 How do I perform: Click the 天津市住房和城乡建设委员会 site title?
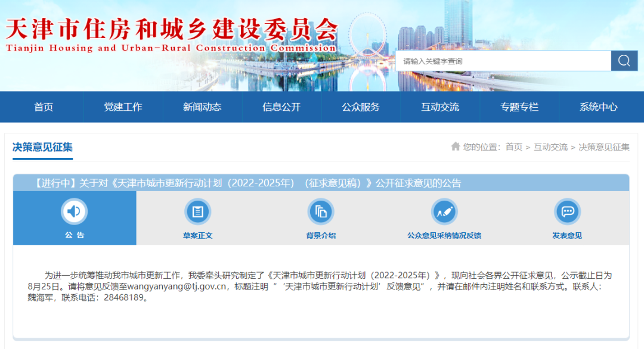click(172, 29)
